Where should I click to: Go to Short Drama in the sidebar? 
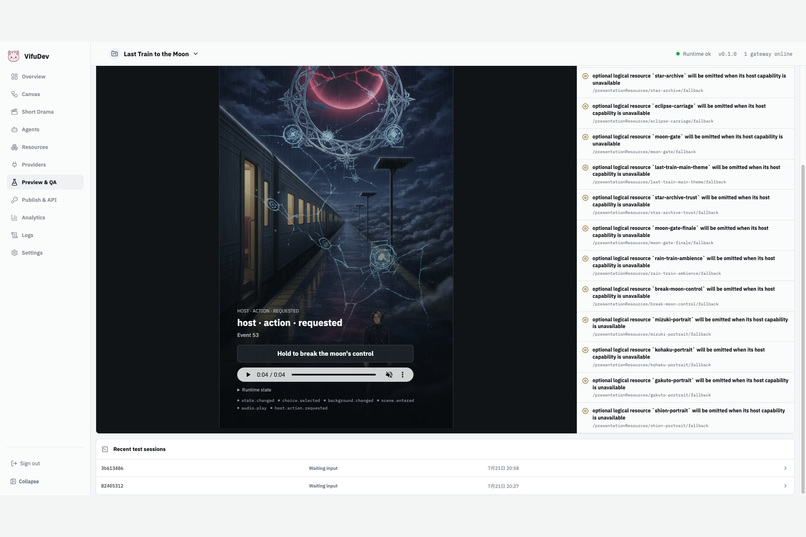38,112
